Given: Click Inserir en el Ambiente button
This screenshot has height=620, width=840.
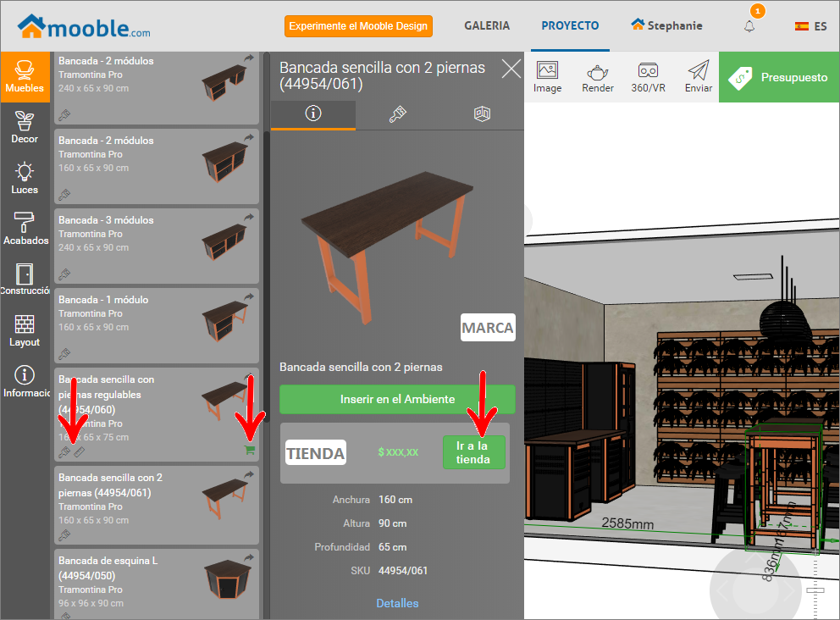Looking at the screenshot, I should [397, 399].
